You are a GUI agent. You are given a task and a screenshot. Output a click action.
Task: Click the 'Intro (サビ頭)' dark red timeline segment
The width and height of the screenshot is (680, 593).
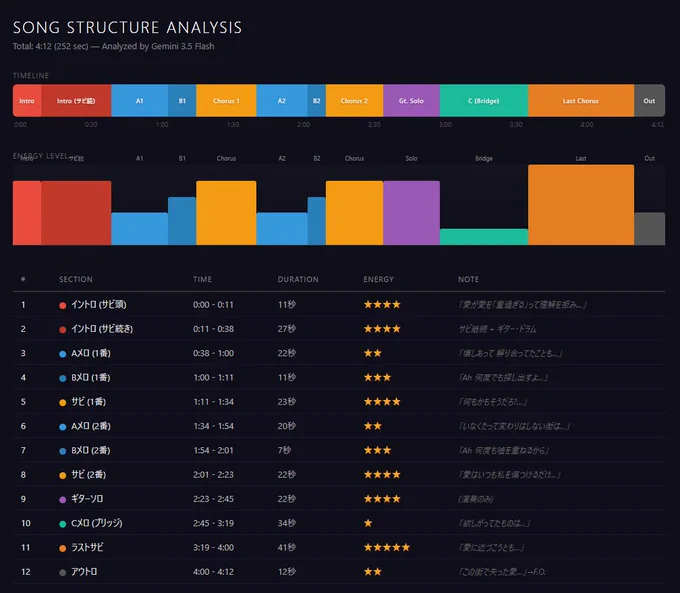point(76,101)
